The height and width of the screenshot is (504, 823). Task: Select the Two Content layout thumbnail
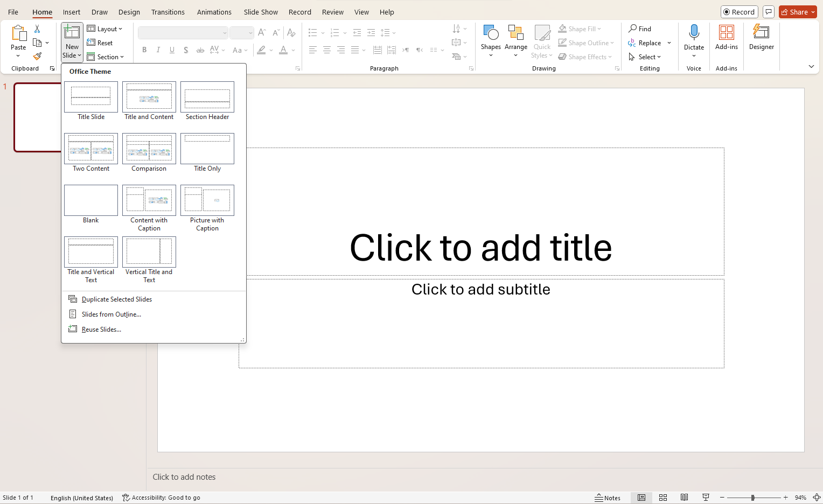[x=90, y=149]
